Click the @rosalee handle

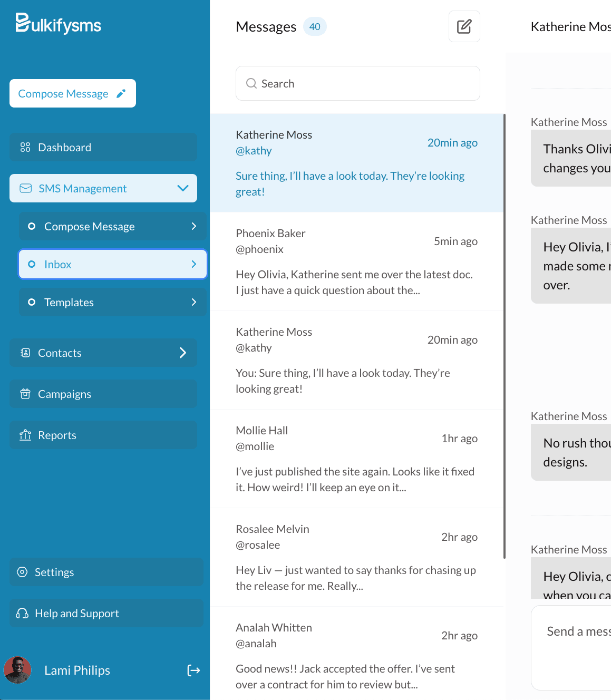click(x=258, y=545)
